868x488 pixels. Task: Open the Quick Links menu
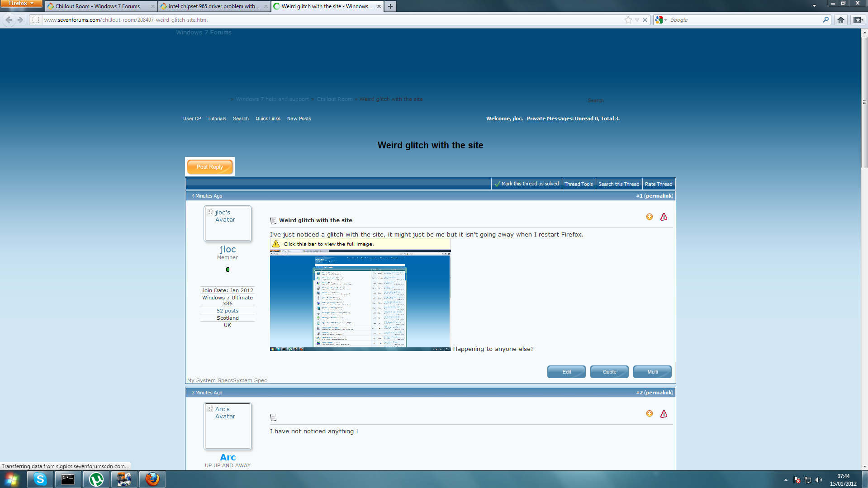pos(268,118)
